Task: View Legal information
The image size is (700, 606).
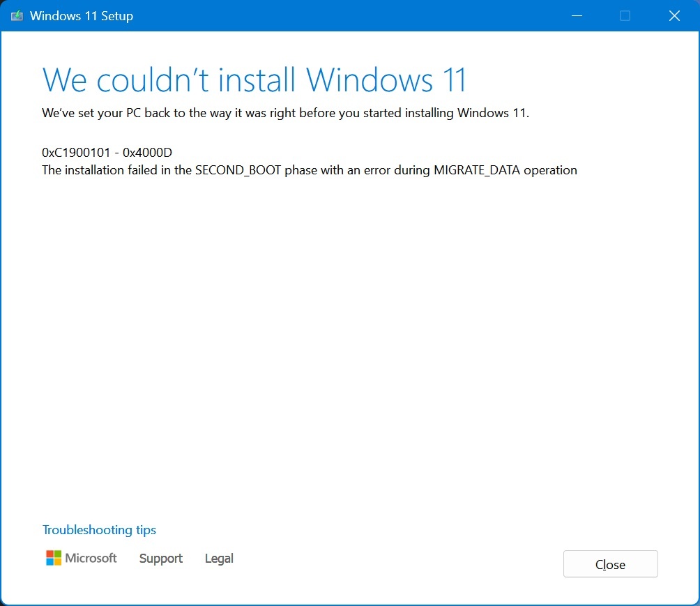Action: tap(218, 559)
